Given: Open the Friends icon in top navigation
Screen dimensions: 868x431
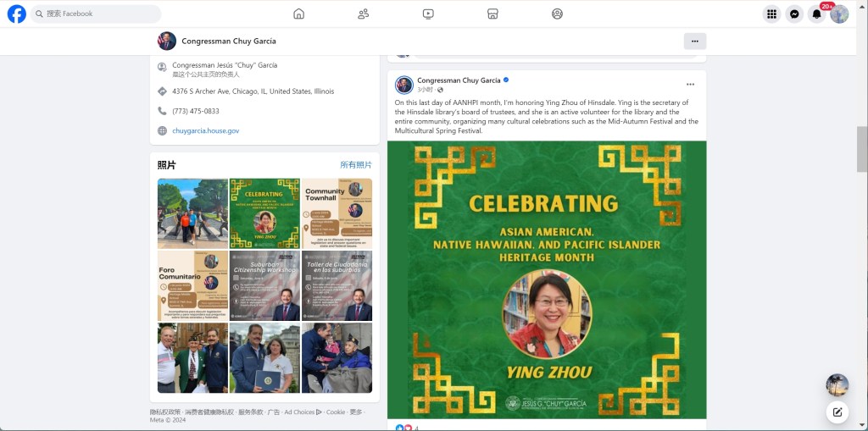Looking at the screenshot, I should point(363,14).
